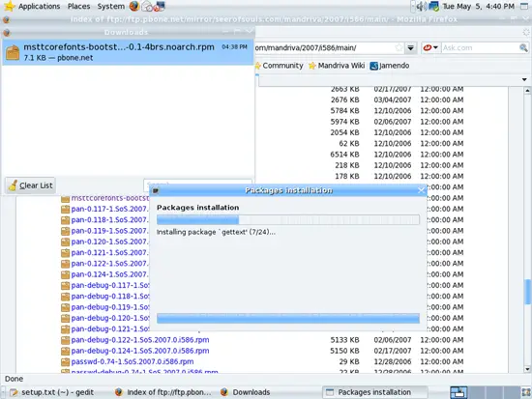Click the package icon of the downloaded rpm
Image resolution: width=532 pixels, height=399 pixels.
click(13, 52)
